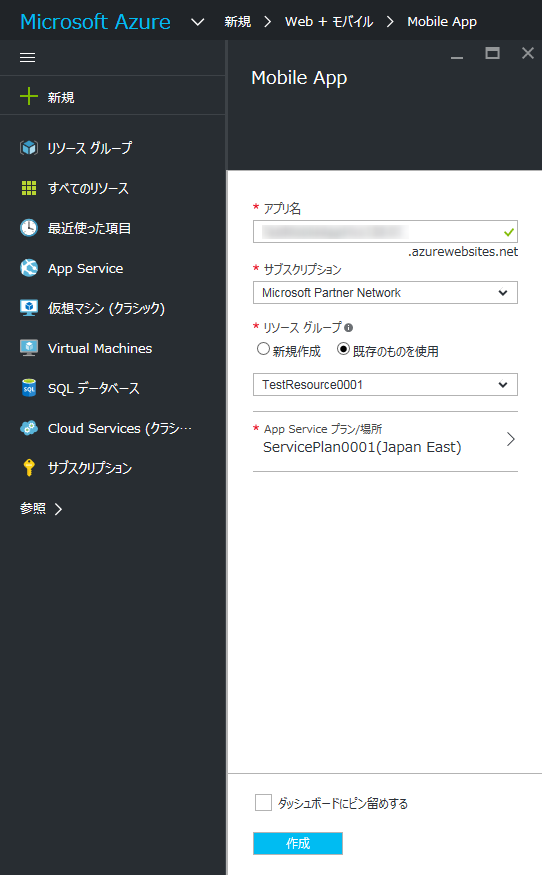Click the .azurewebsites.net suffix text
Viewport: 542px width, 875px height.
463,252
